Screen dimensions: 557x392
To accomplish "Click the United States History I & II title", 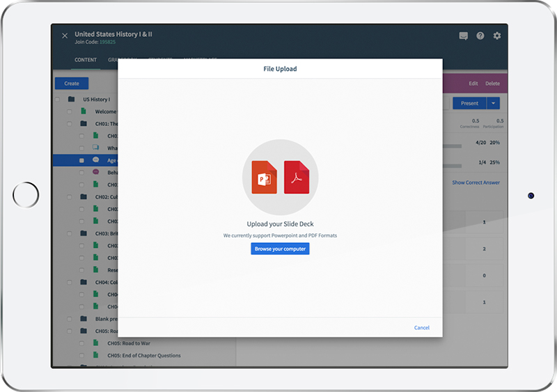I will [113, 34].
